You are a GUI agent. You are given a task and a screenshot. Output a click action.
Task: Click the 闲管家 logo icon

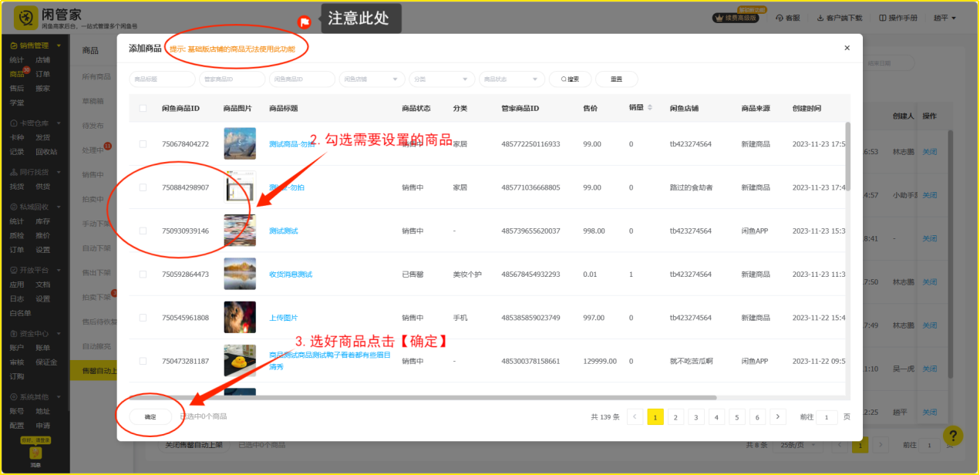coord(25,17)
